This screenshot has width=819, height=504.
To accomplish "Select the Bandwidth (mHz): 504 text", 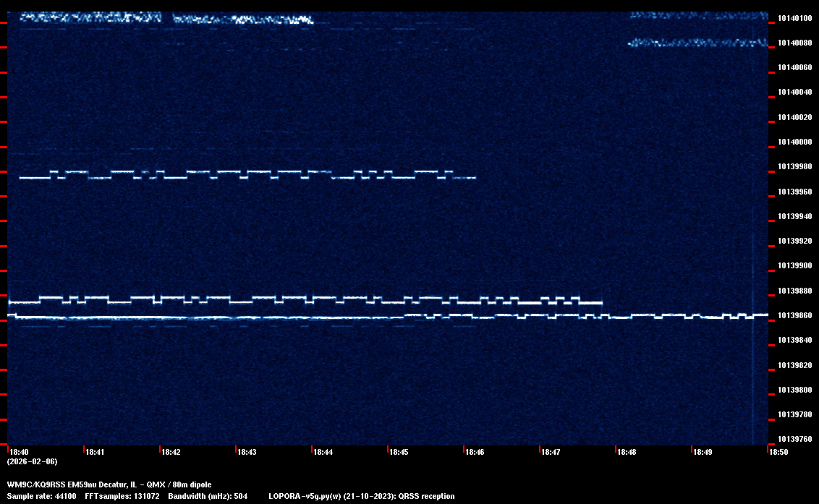I will click(207, 496).
